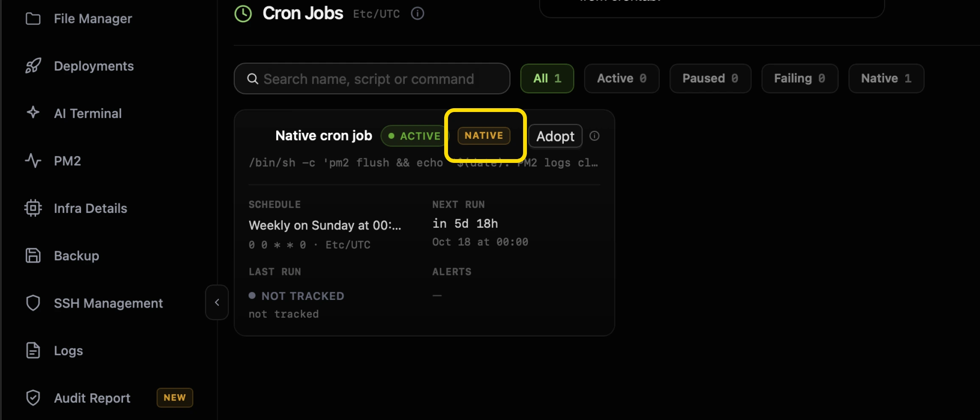Screen dimensions: 980x420
Task: Collapse the sidebar with chevron button
Action: click(x=217, y=302)
